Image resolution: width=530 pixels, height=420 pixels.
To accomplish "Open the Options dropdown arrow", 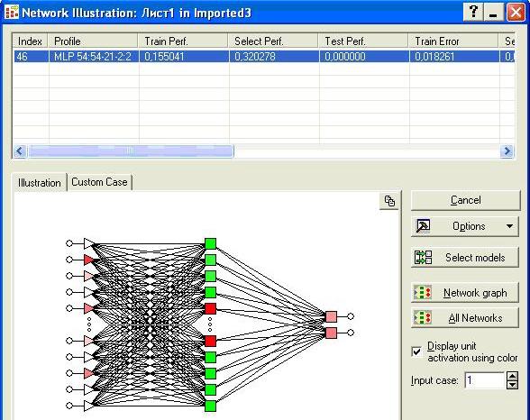I will point(509,226).
